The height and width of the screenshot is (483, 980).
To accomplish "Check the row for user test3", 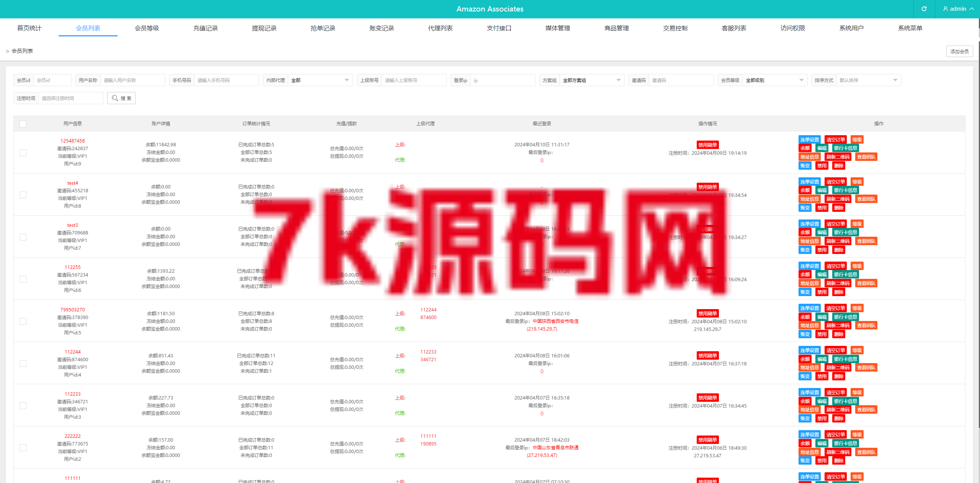I will coord(23,237).
